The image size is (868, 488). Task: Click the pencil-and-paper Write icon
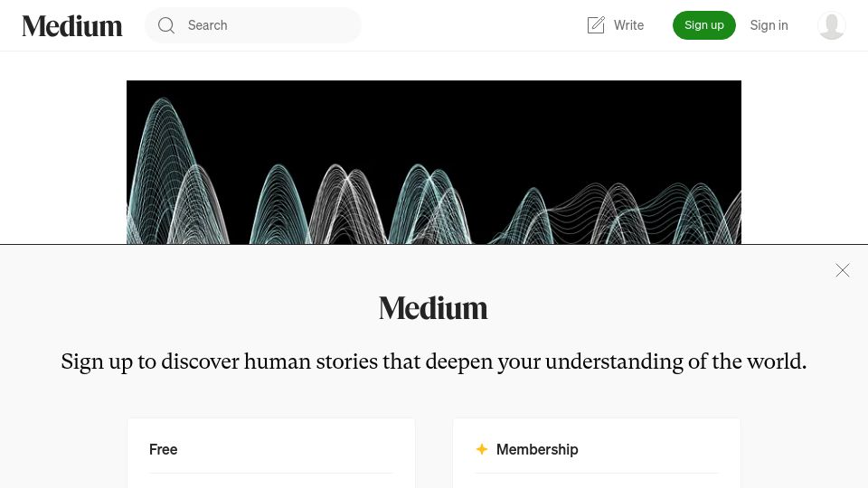(x=596, y=25)
